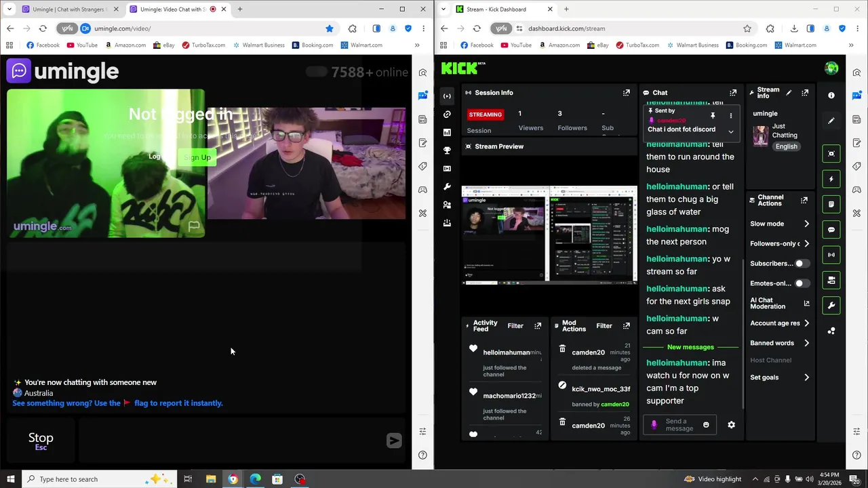Pop out the Session Info panel
The width and height of the screenshot is (868, 488).
(x=627, y=93)
